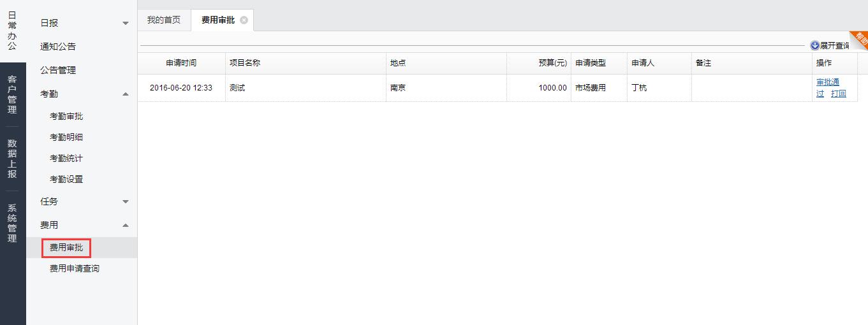Expand the 日报 menu section
Image resolution: width=868 pixels, height=325 pixels.
click(126, 24)
